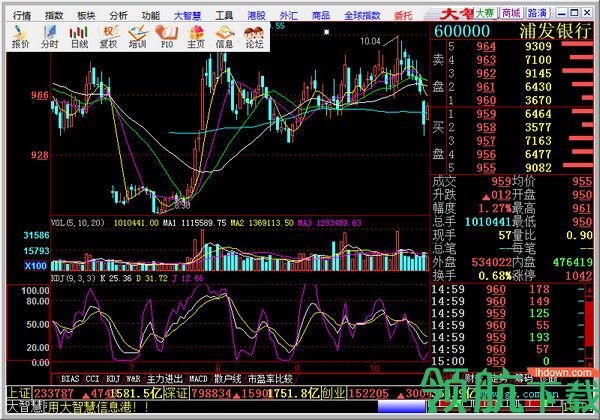The image size is (600, 420).
Task: Open the 外汇 menu
Action: coord(289,15)
